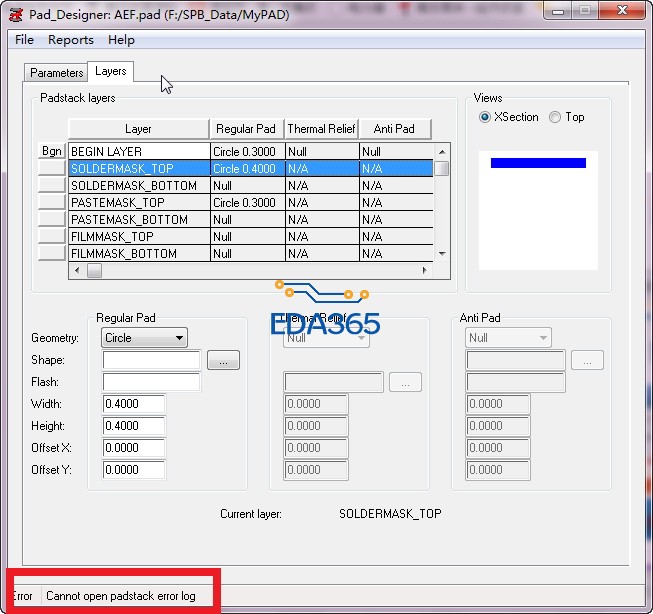Click the Thermal Relief Flash browse button

click(405, 382)
